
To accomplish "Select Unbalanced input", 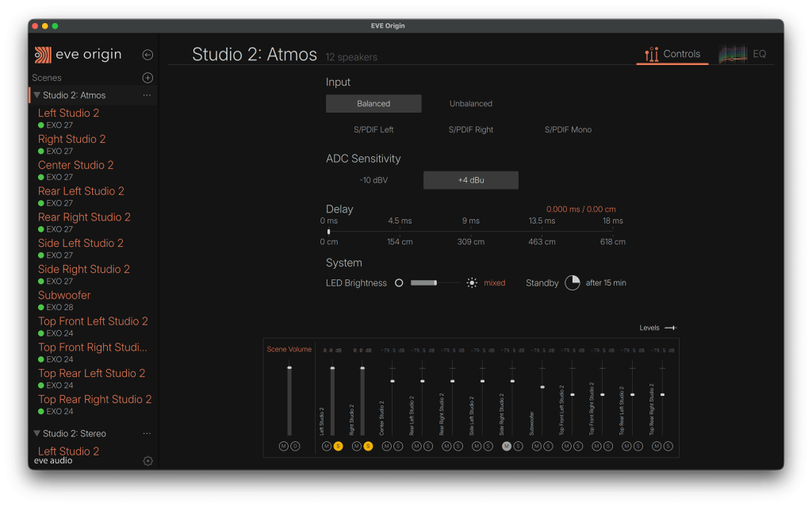I will coord(471,104).
